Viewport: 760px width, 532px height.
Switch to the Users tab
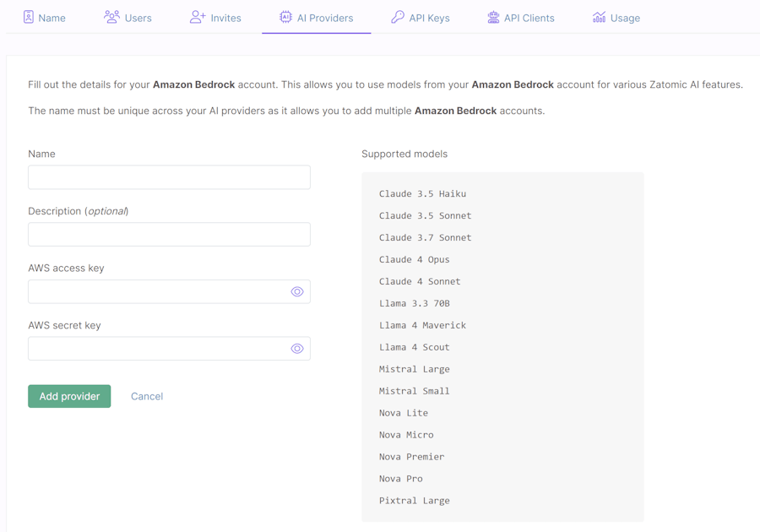(x=128, y=18)
